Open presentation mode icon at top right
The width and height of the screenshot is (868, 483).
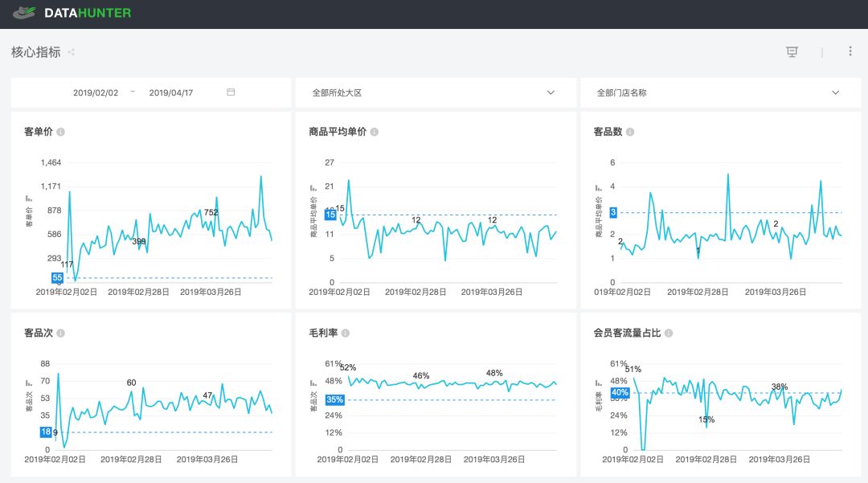[792, 52]
